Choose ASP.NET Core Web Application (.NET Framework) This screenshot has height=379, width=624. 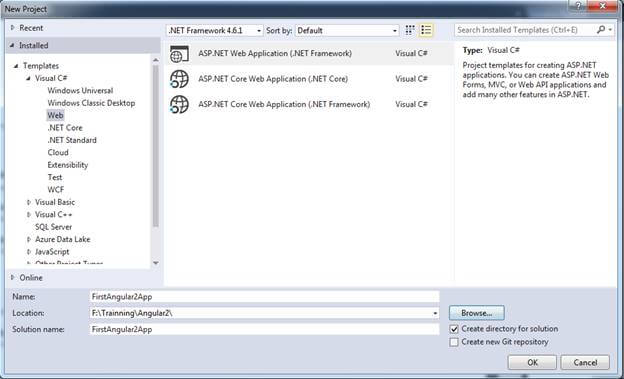[310, 104]
